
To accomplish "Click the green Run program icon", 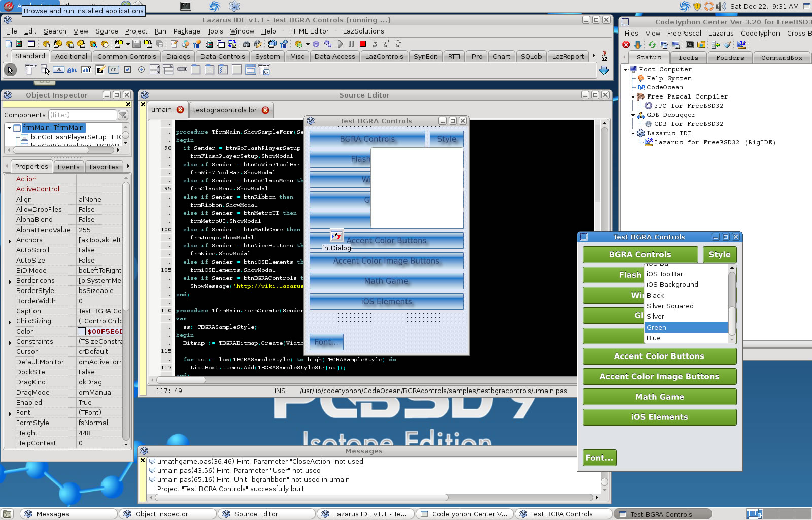I will coord(298,44).
